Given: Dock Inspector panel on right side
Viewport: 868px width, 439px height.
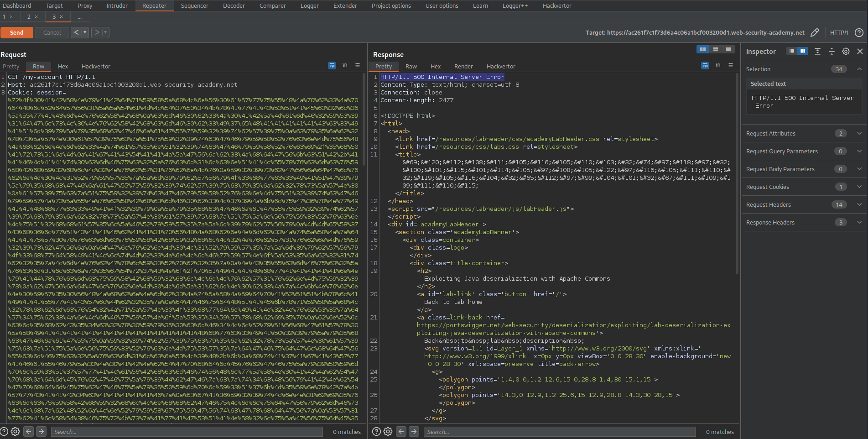Looking at the screenshot, I should (x=803, y=51).
